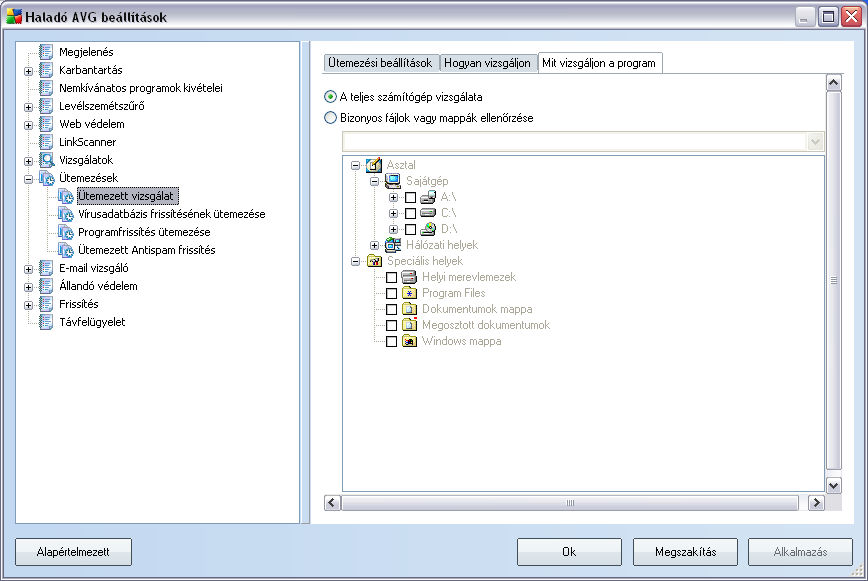
Task: Click the Asztal desktop icon
Action: tap(374, 165)
